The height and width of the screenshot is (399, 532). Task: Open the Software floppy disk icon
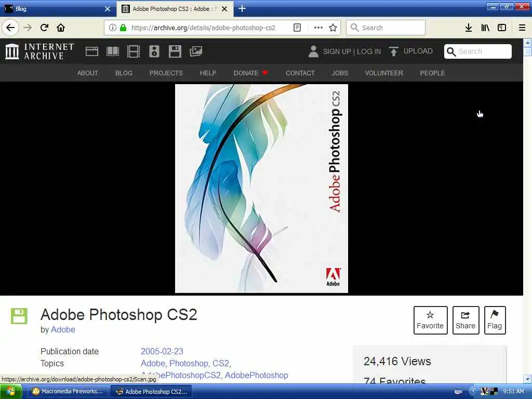[175, 51]
